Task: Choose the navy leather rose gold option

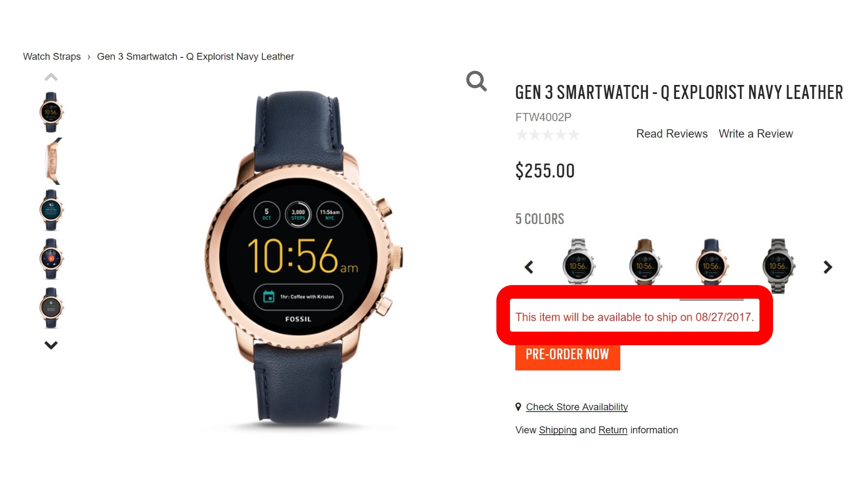Action: click(x=712, y=262)
